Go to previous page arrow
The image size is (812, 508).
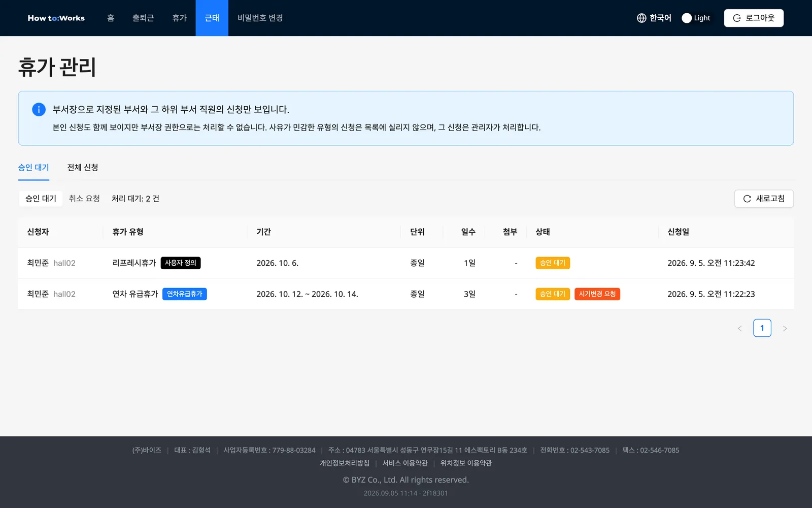click(x=739, y=328)
